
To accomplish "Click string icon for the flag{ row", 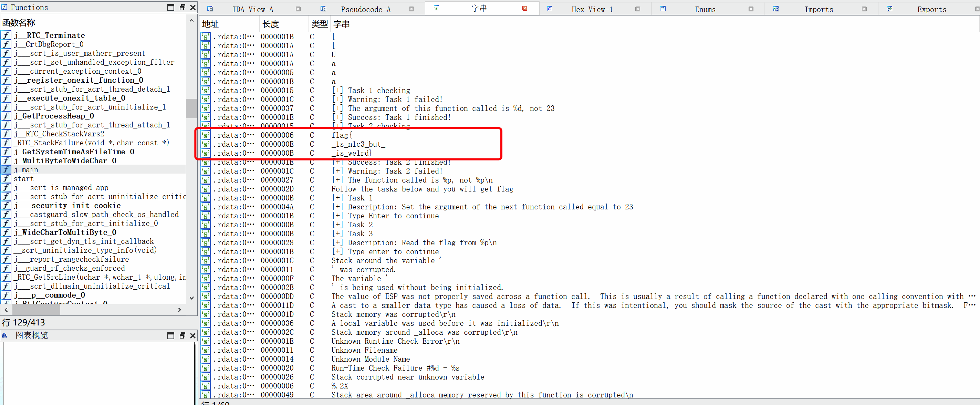I will (x=206, y=135).
